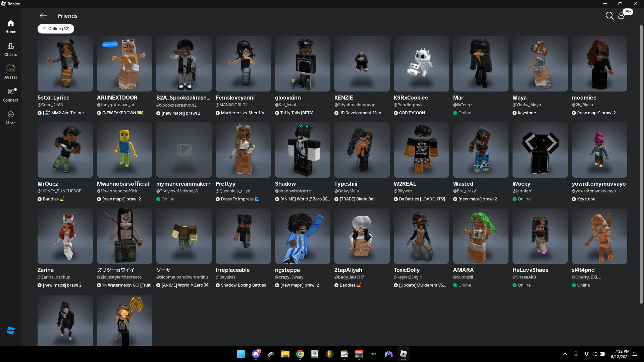Viewport: 644px width, 362px height.
Task: Open Charts in the sidebar
Action: 11,49
